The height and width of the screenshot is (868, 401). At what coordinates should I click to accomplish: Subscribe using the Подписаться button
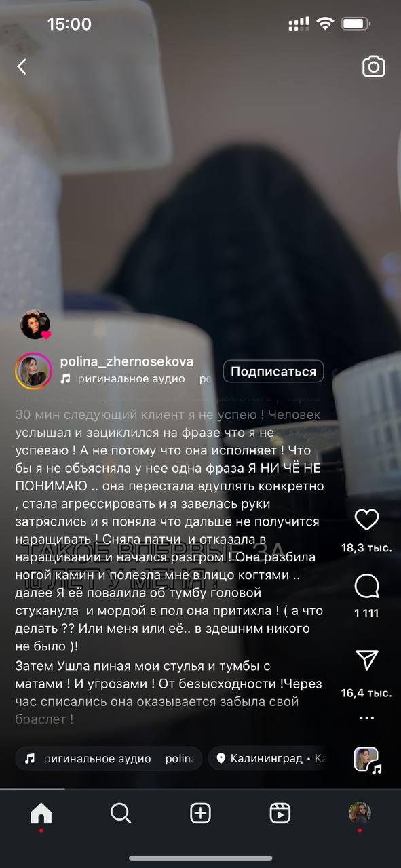pos(273,372)
